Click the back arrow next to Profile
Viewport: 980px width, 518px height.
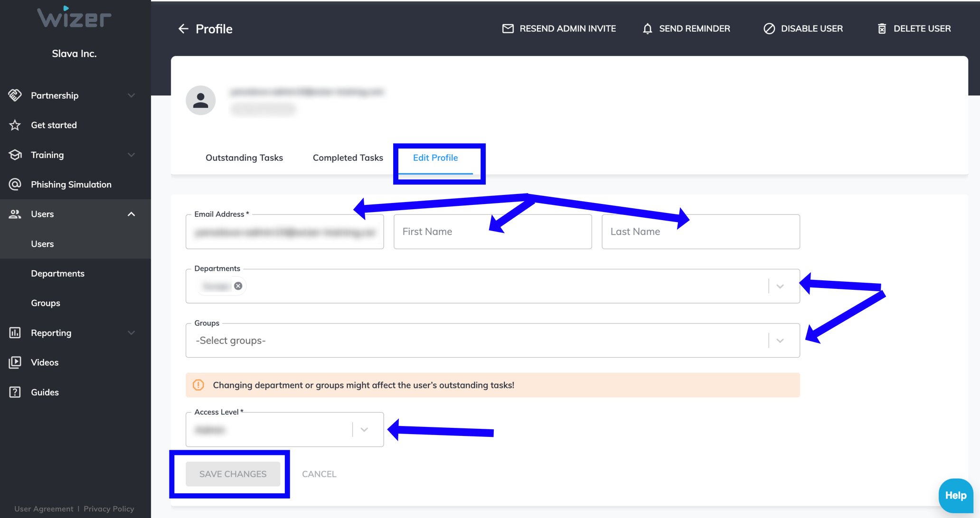pos(183,29)
